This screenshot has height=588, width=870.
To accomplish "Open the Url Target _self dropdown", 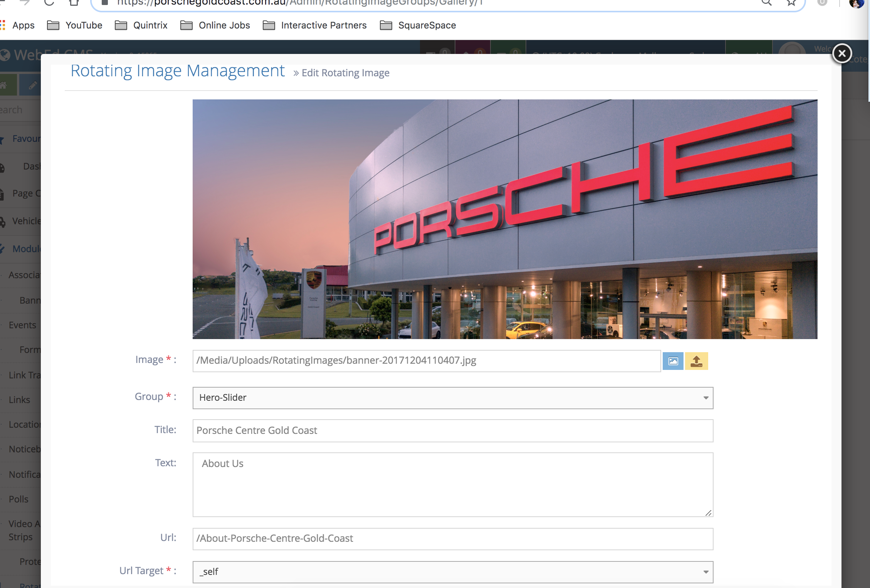I will tap(453, 572).
